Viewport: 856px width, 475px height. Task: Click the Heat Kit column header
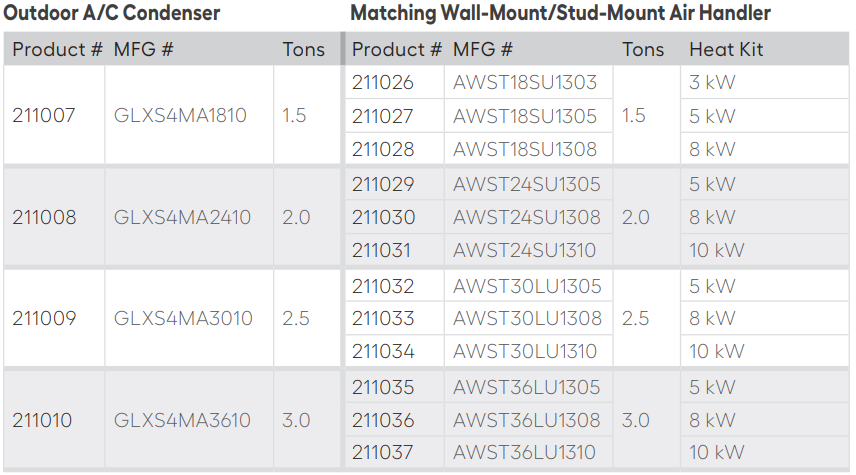(x=726, y=50)
